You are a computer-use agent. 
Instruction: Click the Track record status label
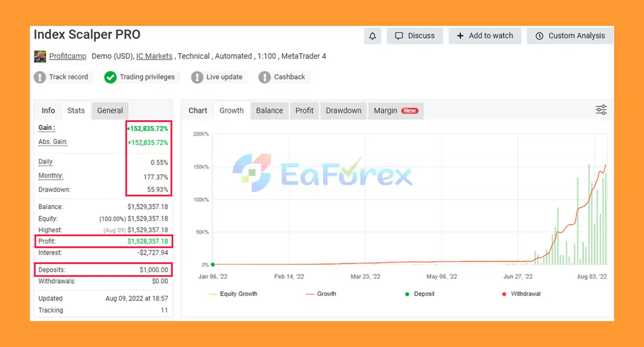[68, 77]
